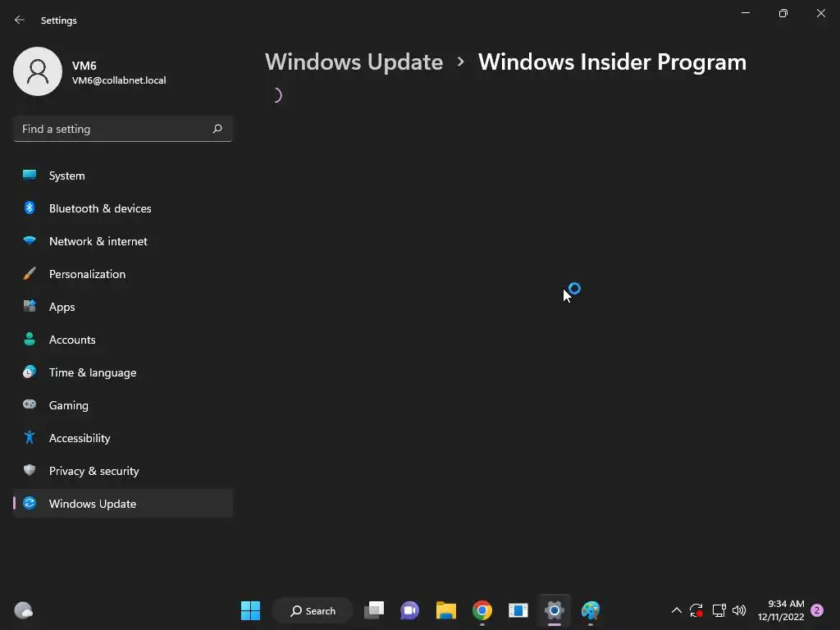Restore down the Settings window

pyautogui.click(x=783, y=13)
